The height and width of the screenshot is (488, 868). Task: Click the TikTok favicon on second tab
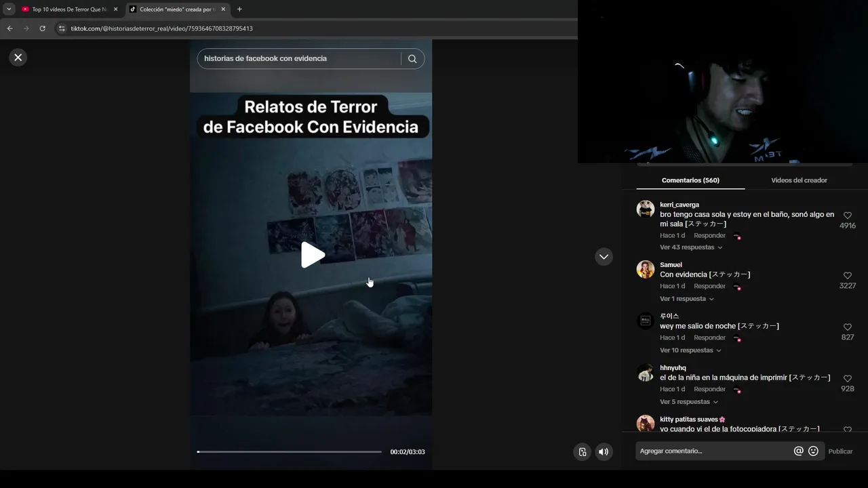tap(133, 9)
